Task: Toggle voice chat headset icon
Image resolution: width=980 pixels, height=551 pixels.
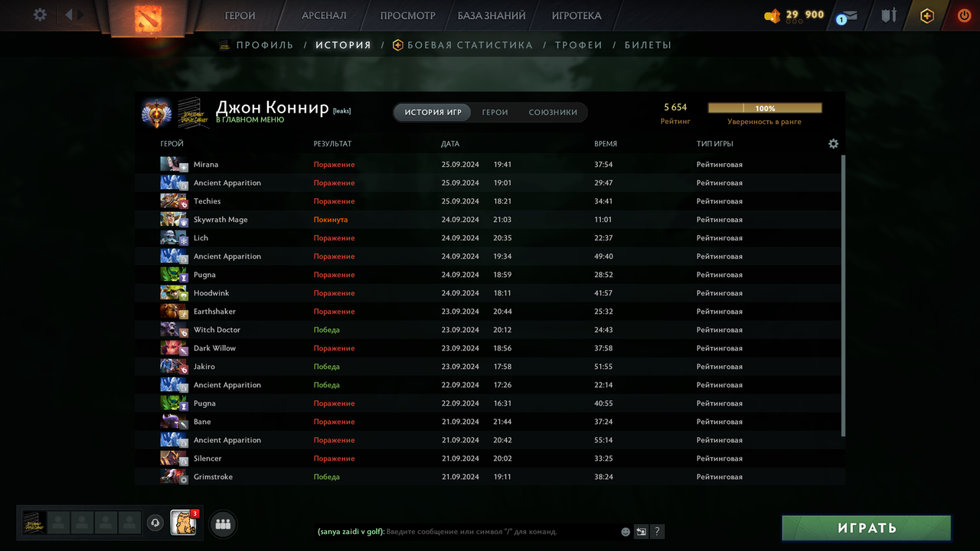Action: click(155, 523)
